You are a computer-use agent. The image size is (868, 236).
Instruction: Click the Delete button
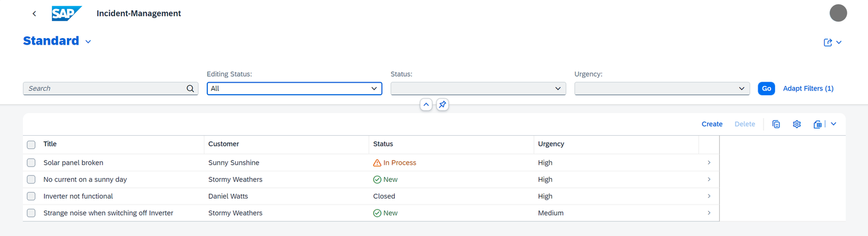pos(744,124)
